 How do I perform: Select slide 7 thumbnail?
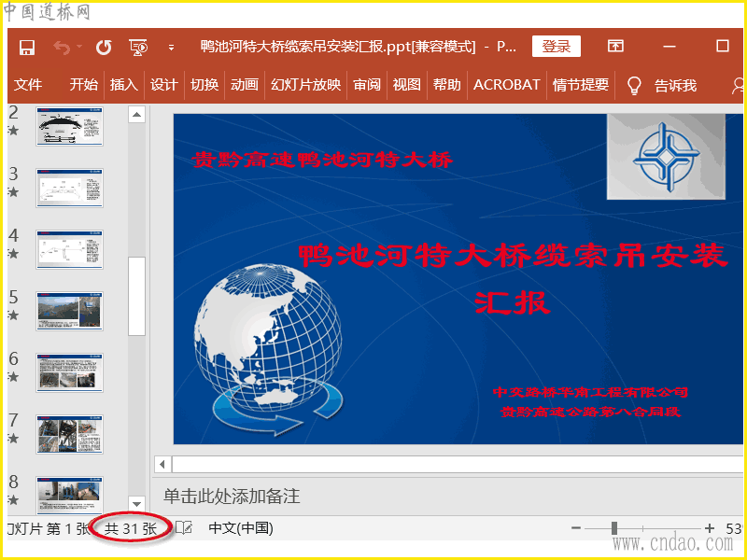click(x=69, y=434)
